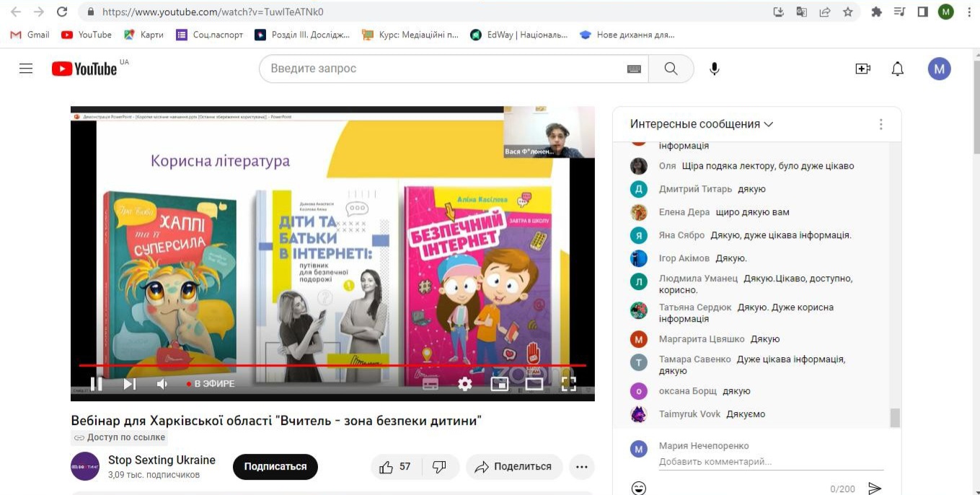Screen dimensions: 980x495
Task: Open live chat options menu
Action: [880, 124]
